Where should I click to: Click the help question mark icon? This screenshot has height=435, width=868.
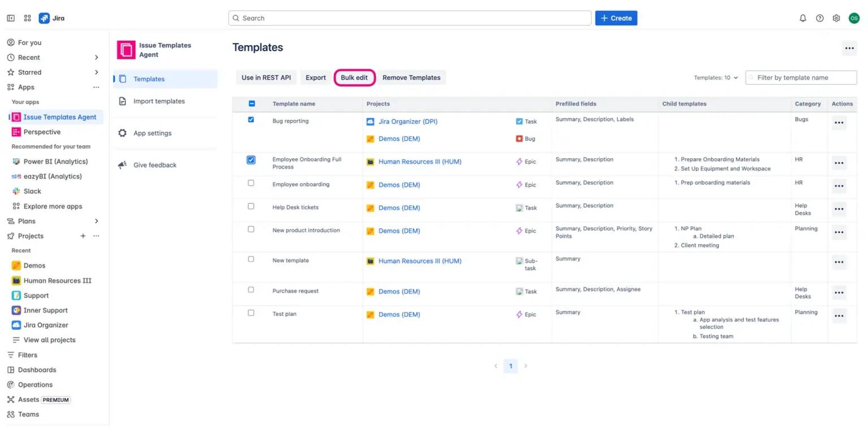point(819,18)
